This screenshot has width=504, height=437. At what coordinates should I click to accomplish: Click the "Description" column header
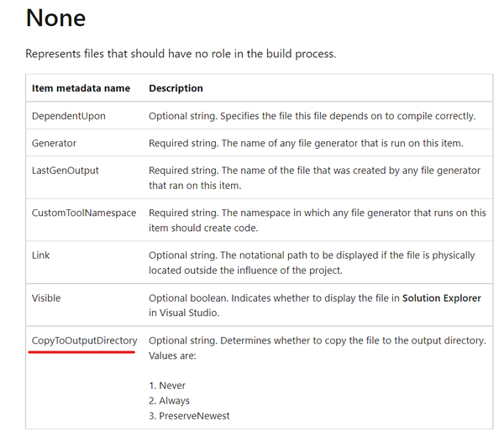click(176, 88)
